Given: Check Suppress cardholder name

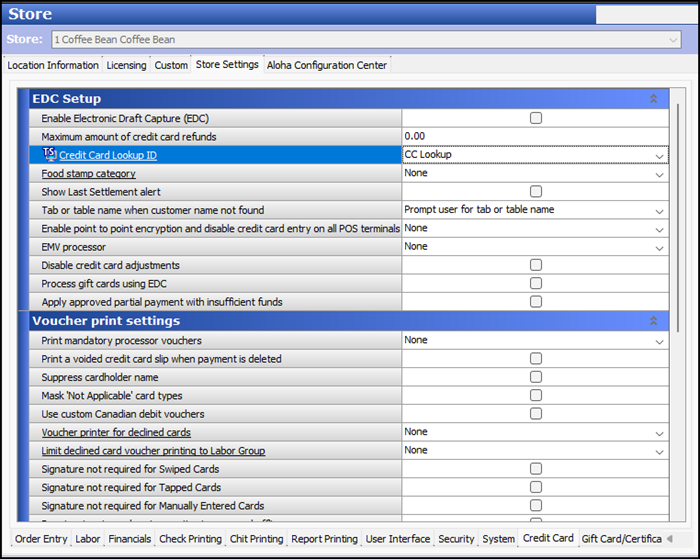Looking at the screenshot, I should tap(536, 377).
